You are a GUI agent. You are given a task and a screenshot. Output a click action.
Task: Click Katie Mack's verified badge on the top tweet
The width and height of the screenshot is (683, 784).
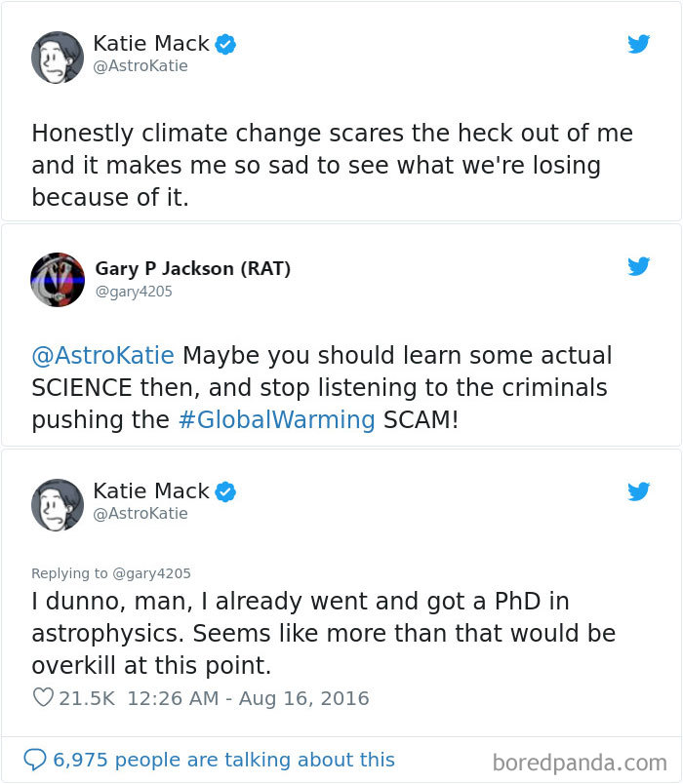(x=224, y=43)
